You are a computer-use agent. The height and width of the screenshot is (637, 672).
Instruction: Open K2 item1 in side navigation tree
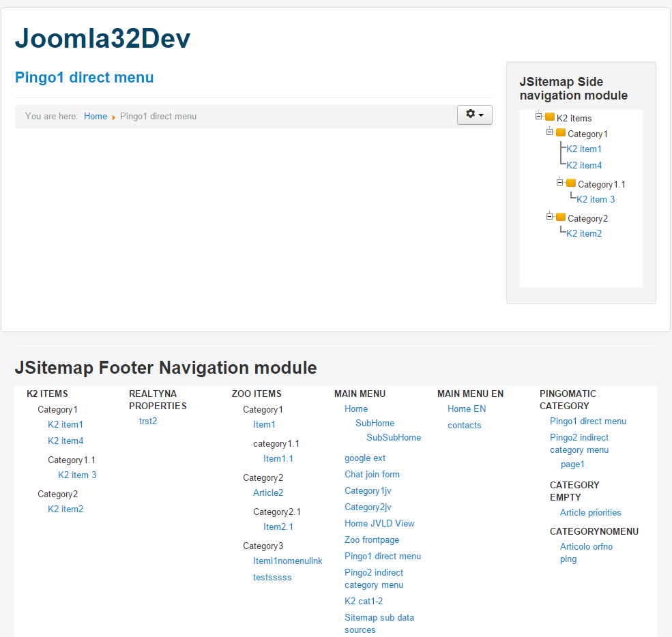tap(584, 149)
